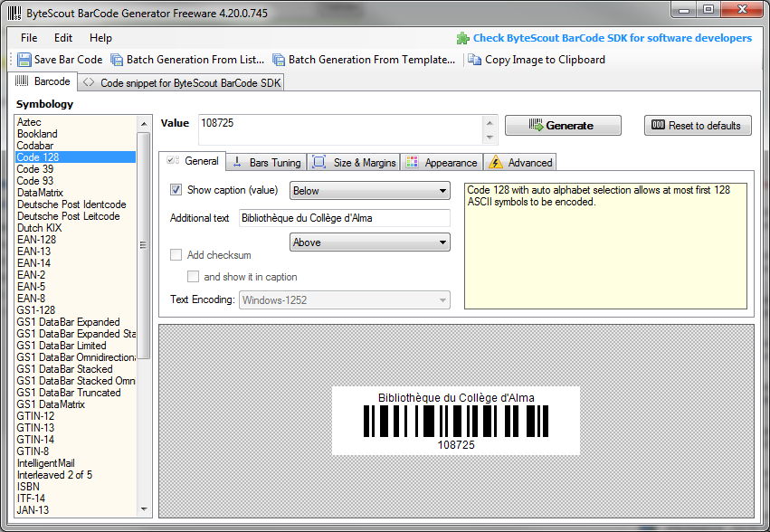Open the caption position dropdown set to Below
Screen dimensions: 770x532
click(370, 191)
